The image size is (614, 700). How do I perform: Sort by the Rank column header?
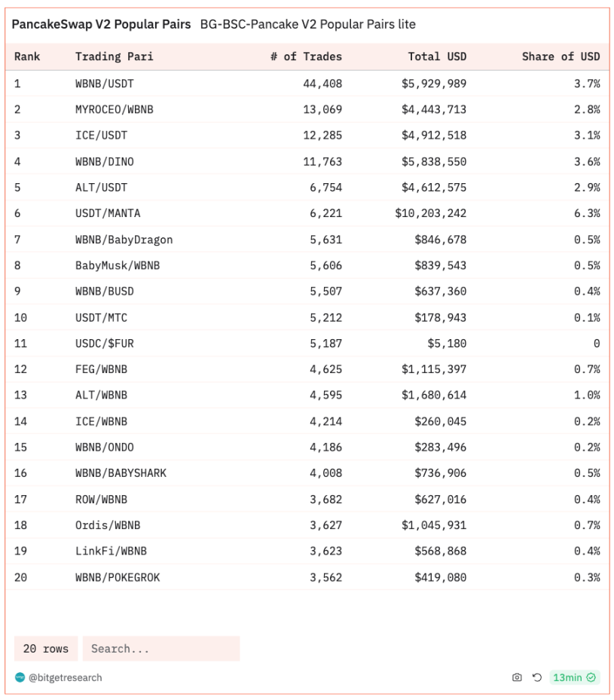pyautogui.click(x=27, y=57)
